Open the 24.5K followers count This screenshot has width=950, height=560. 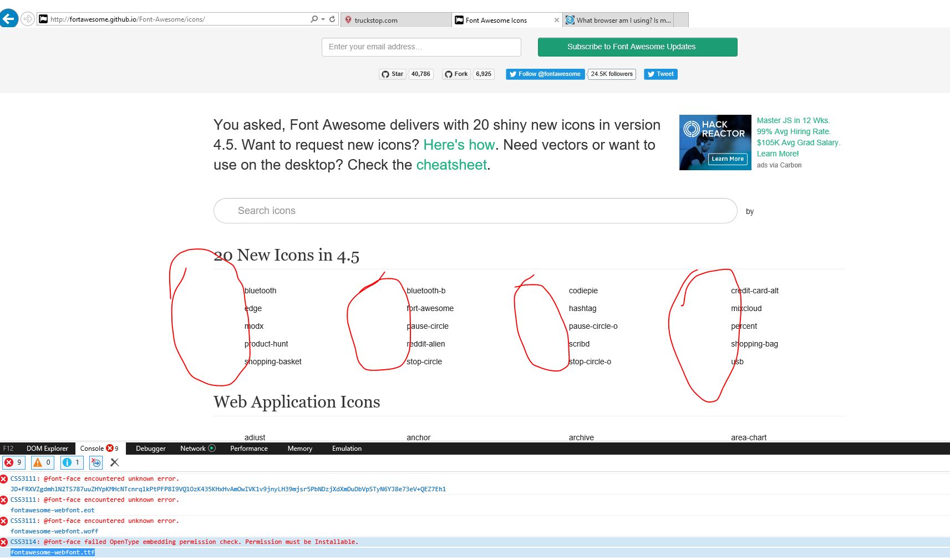(612, 74)
